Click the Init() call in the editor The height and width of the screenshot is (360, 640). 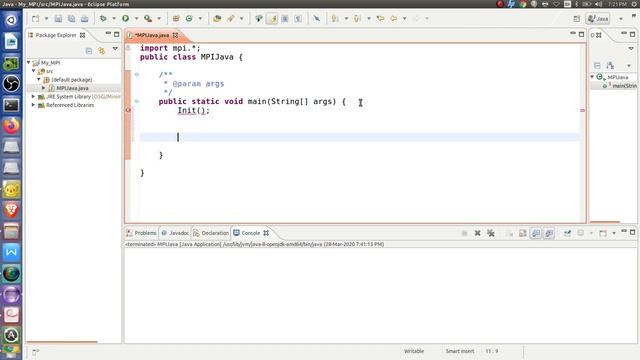[x=193, y=111]
